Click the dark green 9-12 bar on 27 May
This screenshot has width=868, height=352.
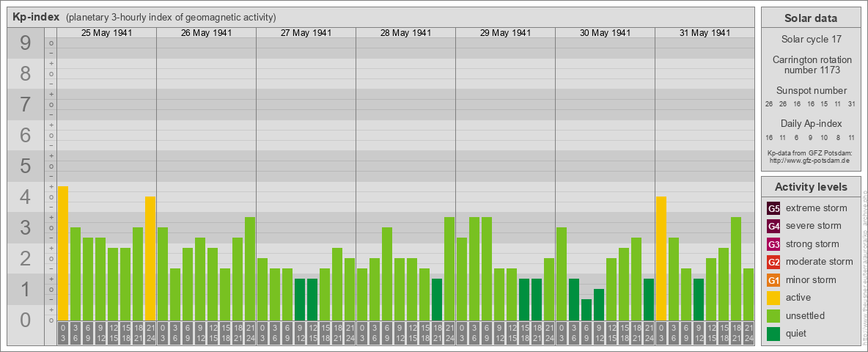pos(300,299)
